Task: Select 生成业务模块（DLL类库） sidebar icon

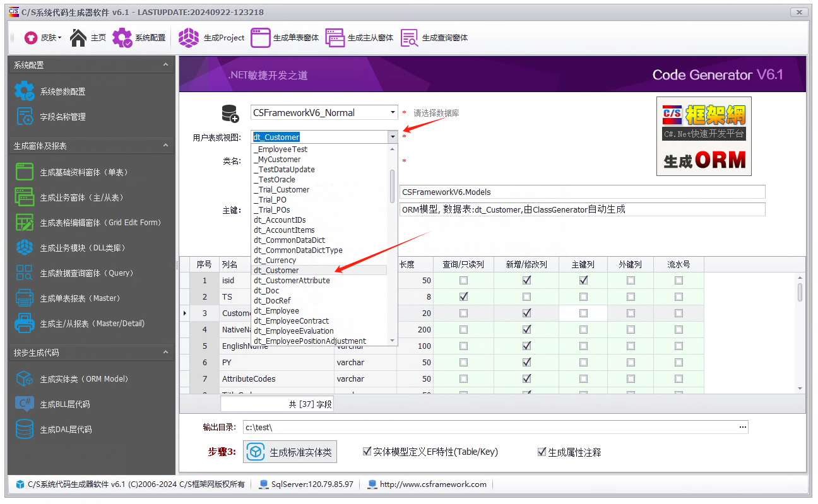Action: coord(25,247)
